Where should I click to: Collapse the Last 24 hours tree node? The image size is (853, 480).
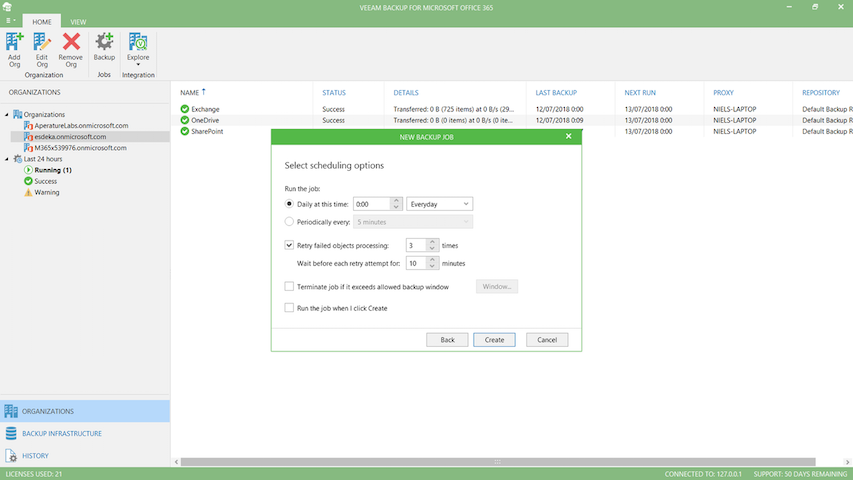[7, 159]
